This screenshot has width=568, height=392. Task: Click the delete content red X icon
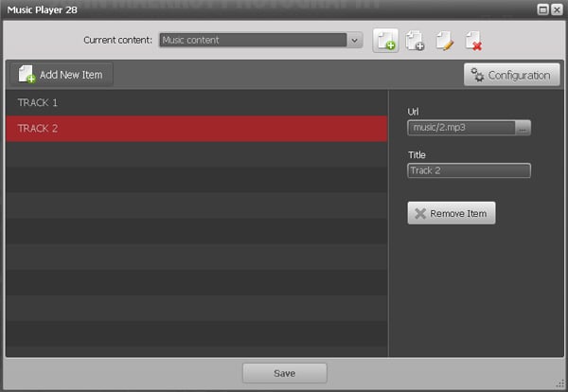[473, 41]
